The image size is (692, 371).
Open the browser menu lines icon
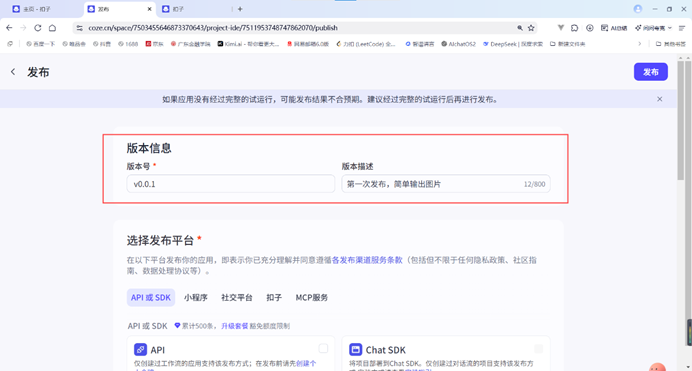[x=682, y=28]
